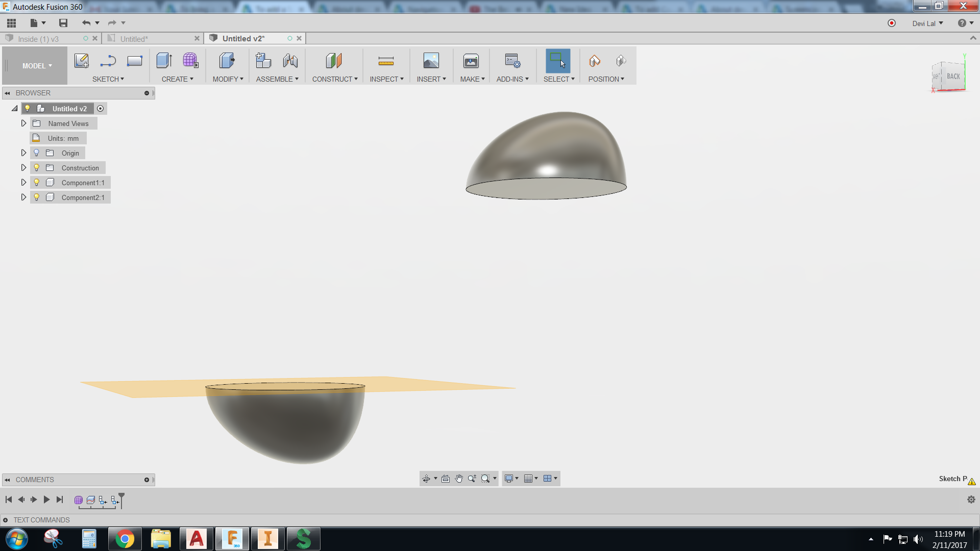This screenshot has height=551, width=980.
Task: Toggle the Origin folder visibility
Action: tap(36, 153)
